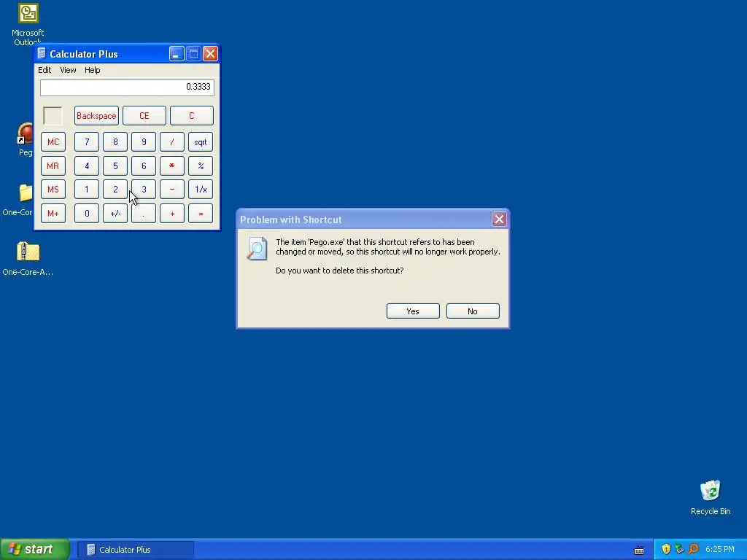Click the 6 digit button
The width and height of the screenshot is (747, 560).
pos(144,166)
